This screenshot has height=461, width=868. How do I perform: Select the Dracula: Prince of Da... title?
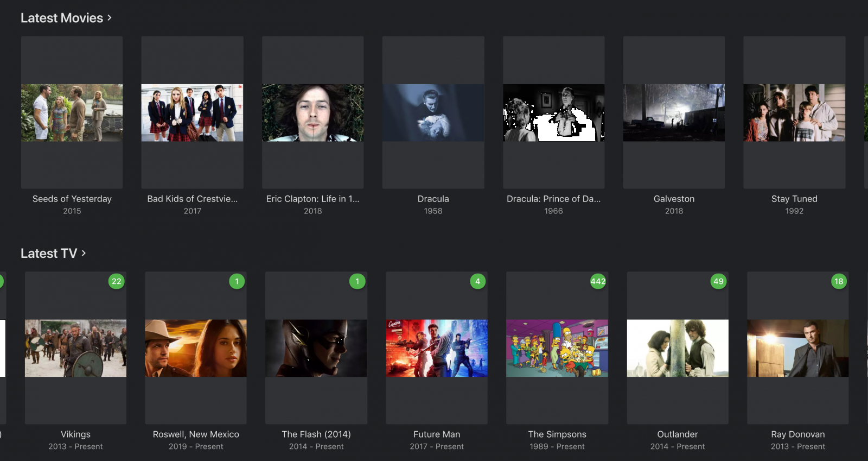tap(554, 199)
